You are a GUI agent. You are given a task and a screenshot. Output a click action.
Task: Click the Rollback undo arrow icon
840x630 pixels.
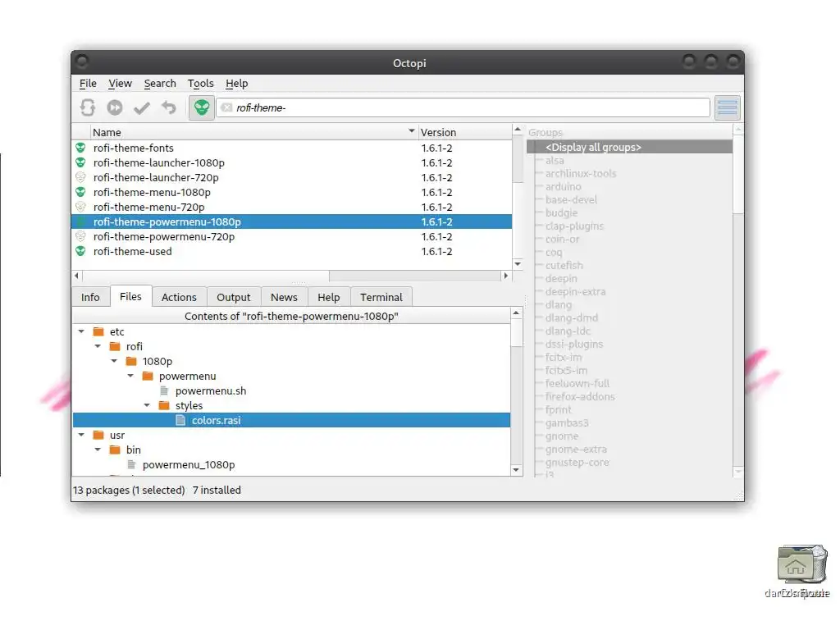coord(169,107)
